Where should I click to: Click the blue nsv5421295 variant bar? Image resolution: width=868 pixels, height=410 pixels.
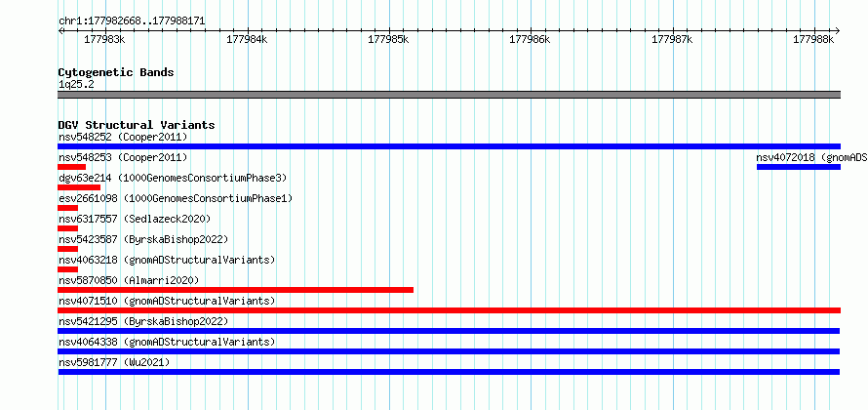[449, 331]
